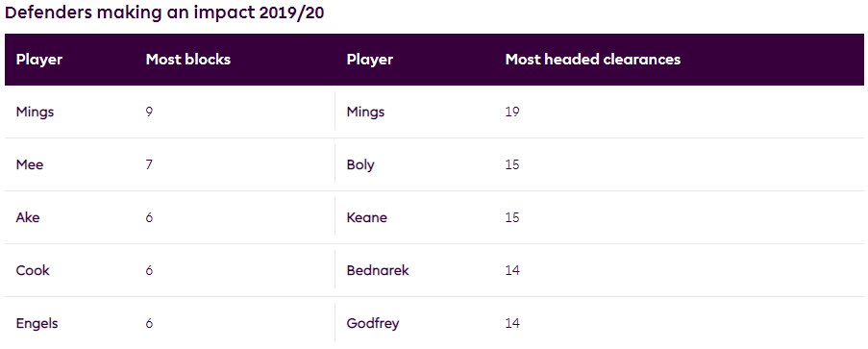Select Mings in the blocks list
The height and width of the screenshot is (349, 868).
(x=35, y=112)
